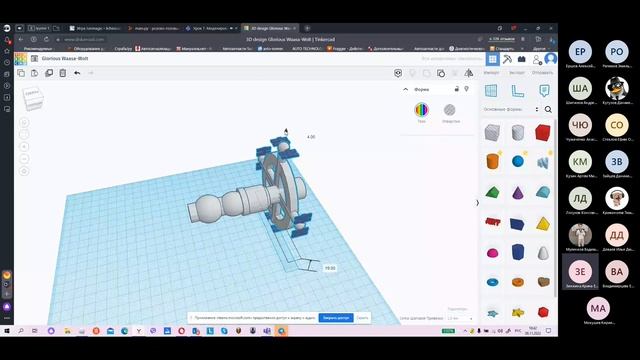Click the Fit all in view button
Viewport: 640px width, 360px height.
coord(24,134)
